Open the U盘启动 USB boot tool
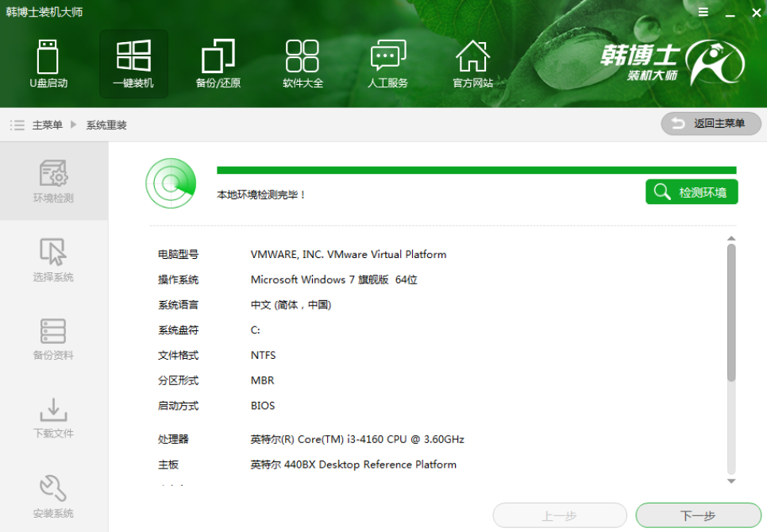Screen dimensions: 767x532 click(x=48, y=64)
